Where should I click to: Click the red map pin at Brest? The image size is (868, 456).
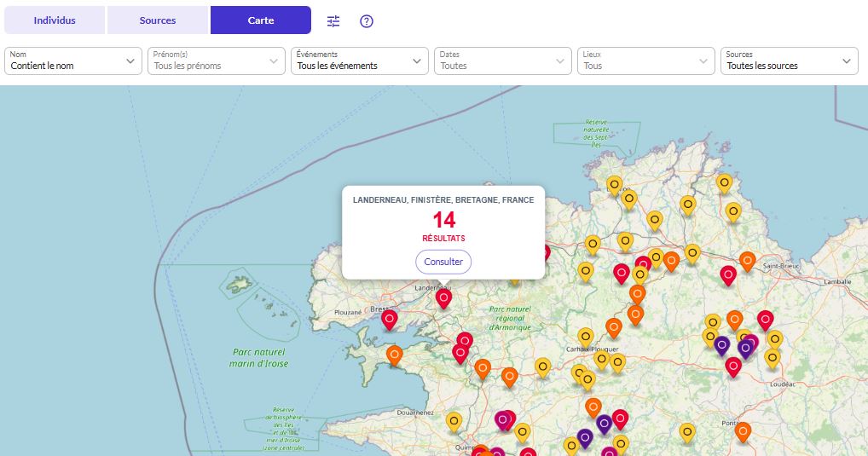pos(390,320)
